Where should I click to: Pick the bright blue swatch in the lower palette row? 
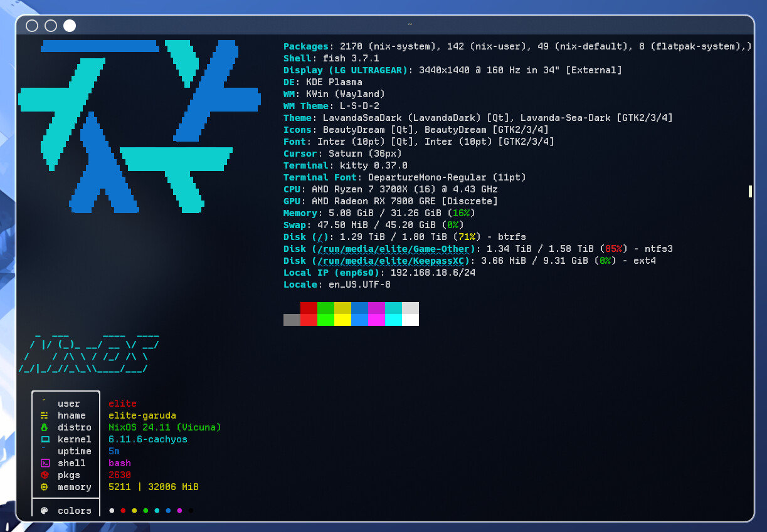[359, 320]
